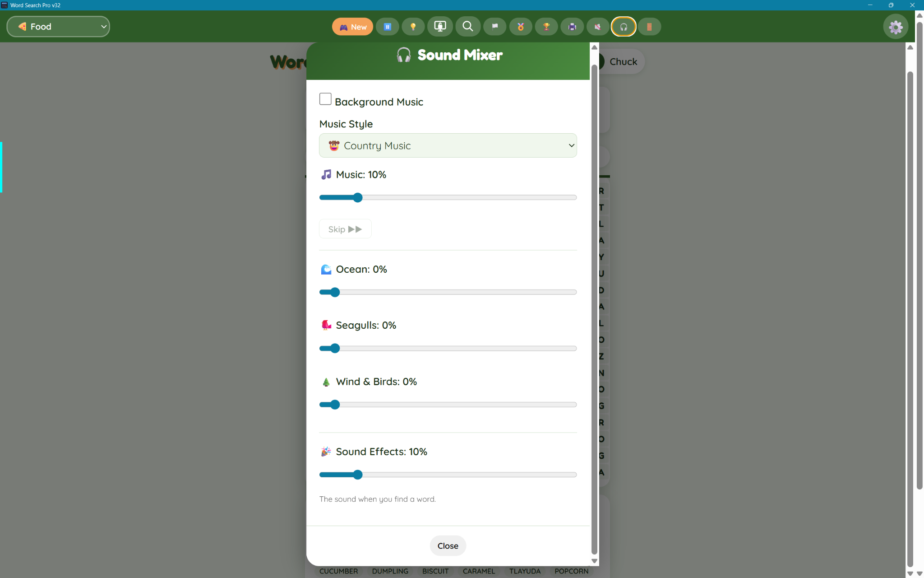Adjust the Ocean ambient slider
Image resolution: width=924 pixels, height=578 pixels.
pos(448,292)
